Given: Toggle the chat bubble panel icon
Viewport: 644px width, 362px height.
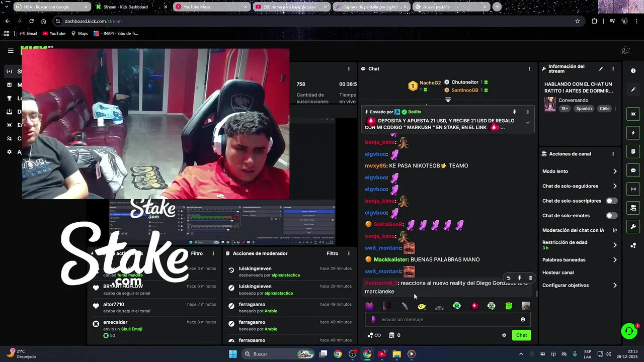Looking at the screenshot, I should pos(633,170).
